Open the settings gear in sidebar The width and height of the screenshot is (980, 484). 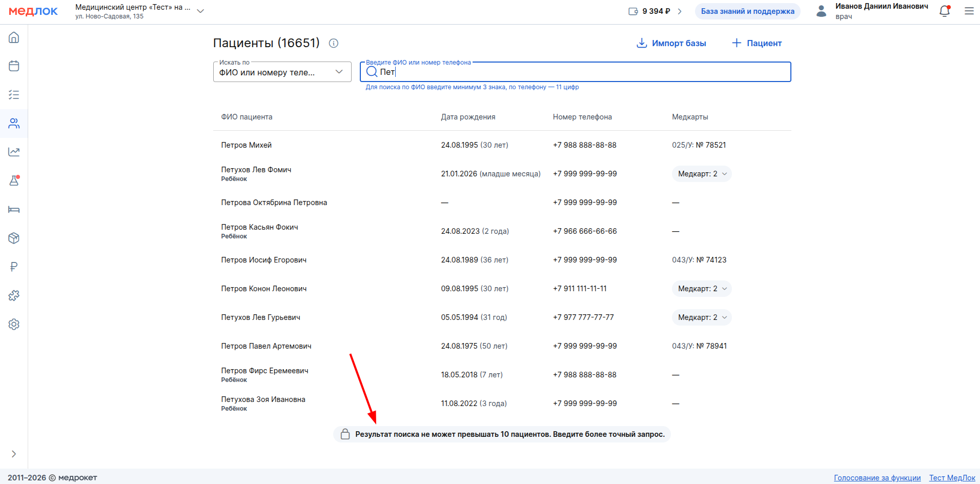(x=14, y=324)
